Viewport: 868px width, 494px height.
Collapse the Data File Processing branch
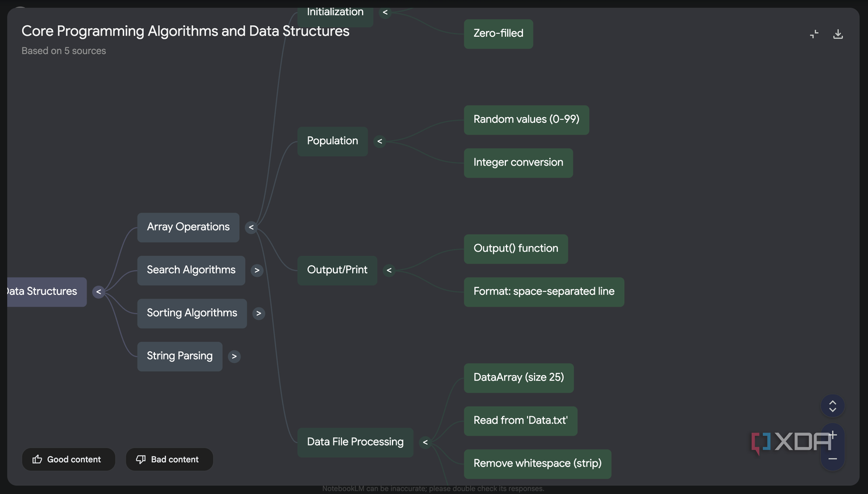coord(425,442)
